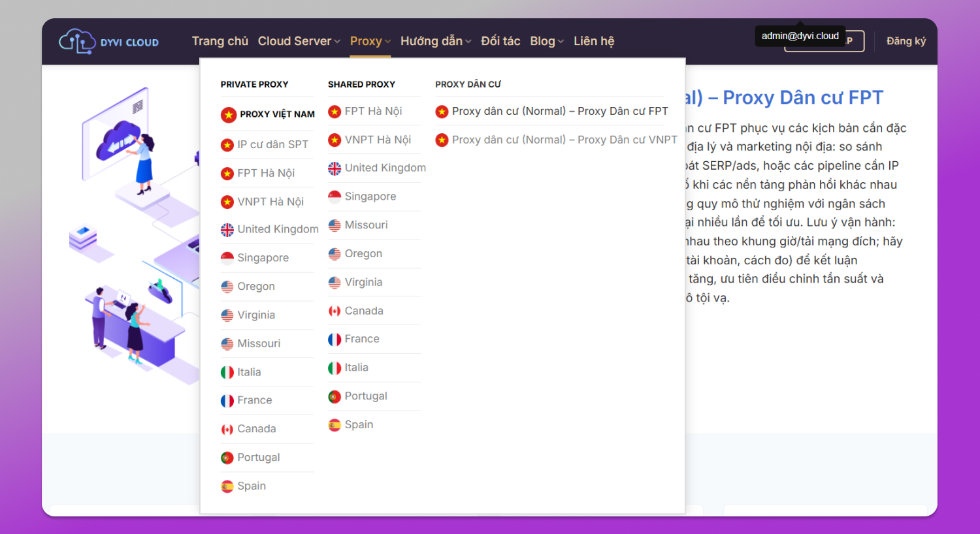Click the Canada flag in Private Proxy column
This screenshot has width=980, height=534.
click(x=227, y=430)
